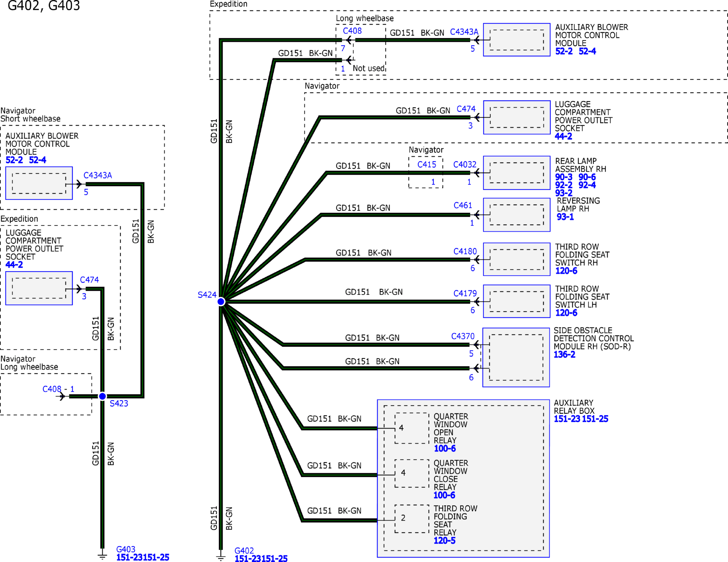Select the Rear Lamp Assembly RH component box
Image resolution: width=728 pixels, height=562 pixels.
tap(517, 173)
